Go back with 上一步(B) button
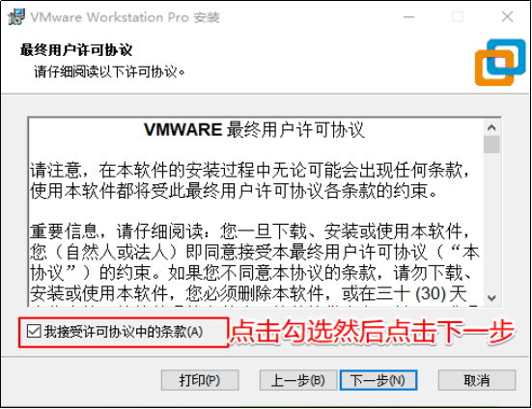This screenshot has width=532, height=409. click(298, 380)
